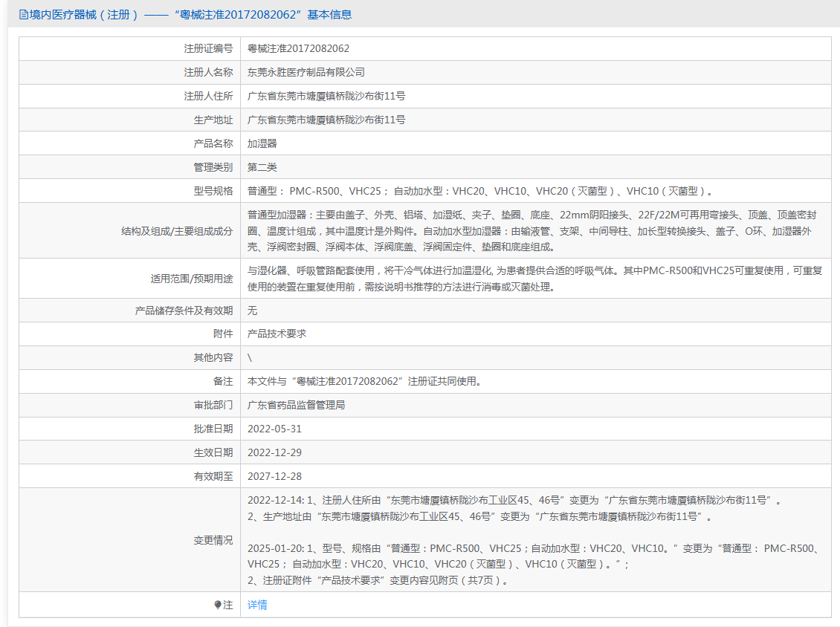Click the 备注 remark text
Screen dimensions: 840x627
pos(364,381)
